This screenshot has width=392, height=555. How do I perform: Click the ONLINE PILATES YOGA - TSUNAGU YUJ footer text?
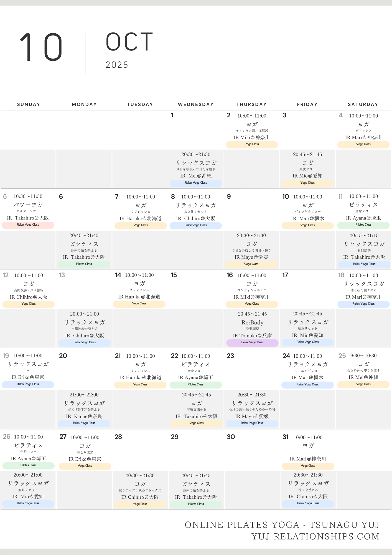pos(282,525)
